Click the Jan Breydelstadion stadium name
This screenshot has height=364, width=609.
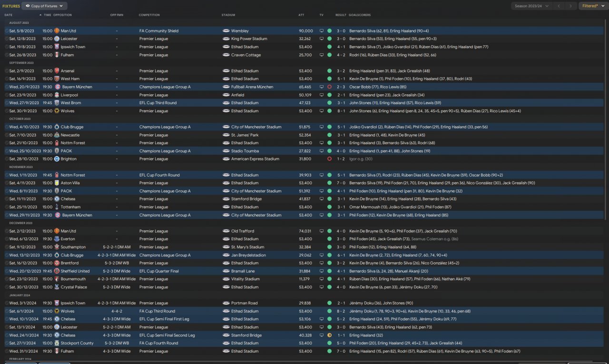[248, 255]
